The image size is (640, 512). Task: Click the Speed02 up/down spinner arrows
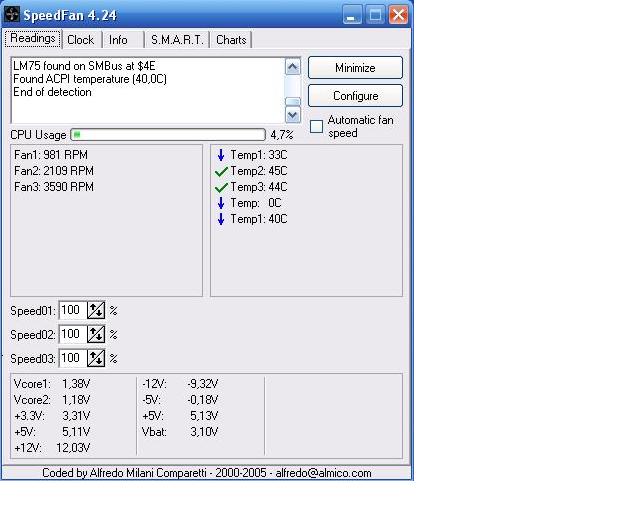96,335
